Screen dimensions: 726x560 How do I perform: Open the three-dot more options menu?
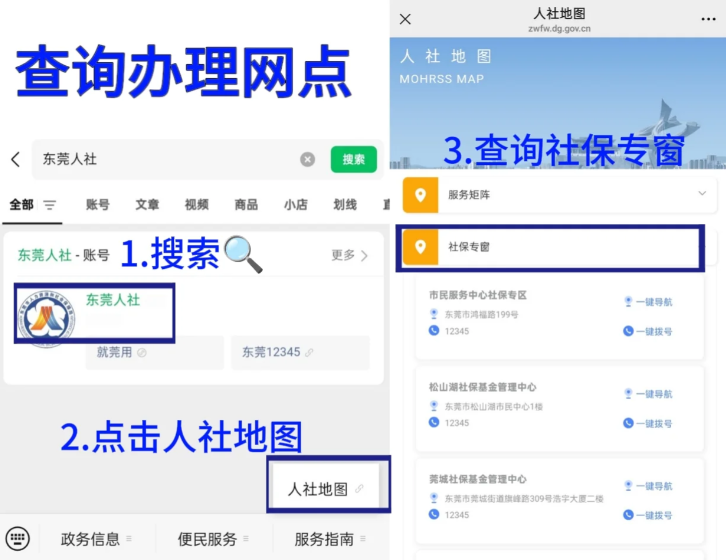(x=708, y=19)
